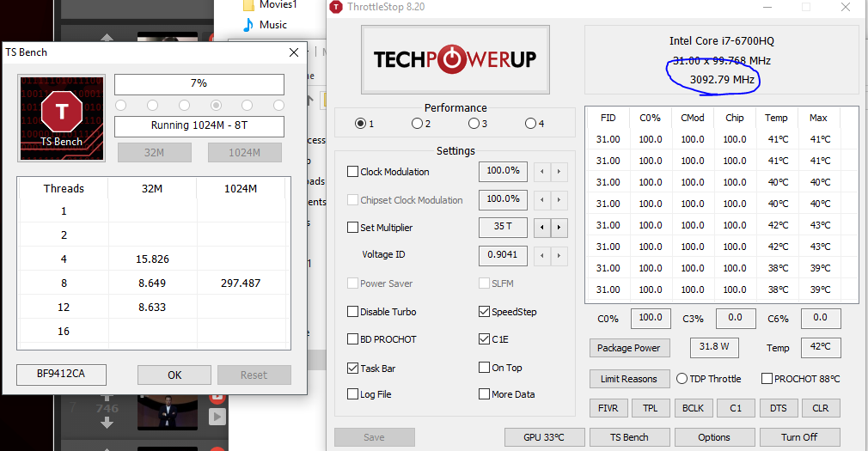Enable More Data checkbox
This screenshot has width=868, height=451.
[485, 394]
